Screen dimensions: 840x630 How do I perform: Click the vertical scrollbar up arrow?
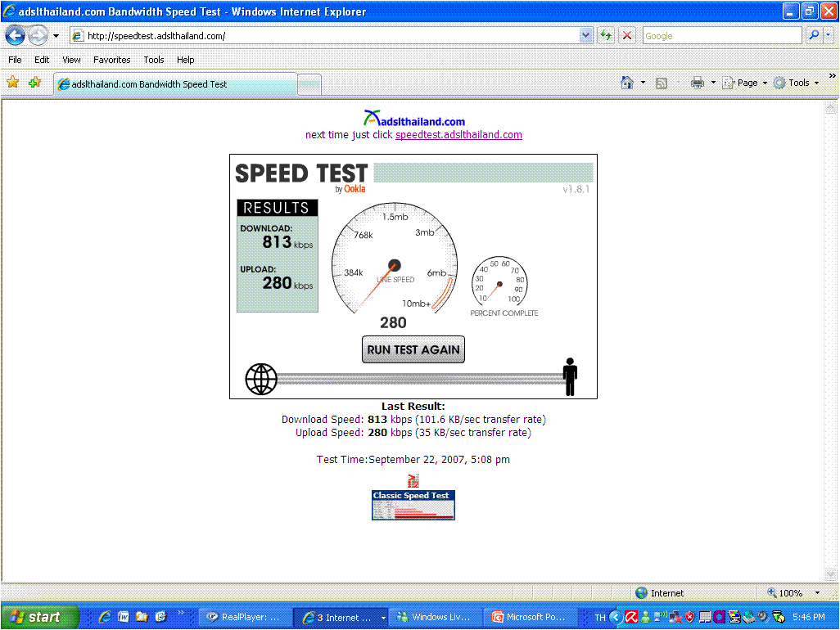click(x=830, y=107)
